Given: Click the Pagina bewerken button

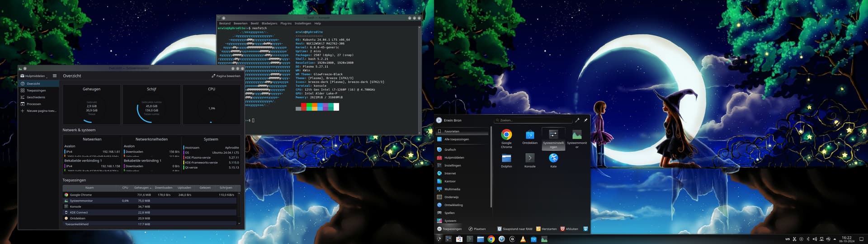Looking at the screenshot, I should pos(226,76).
